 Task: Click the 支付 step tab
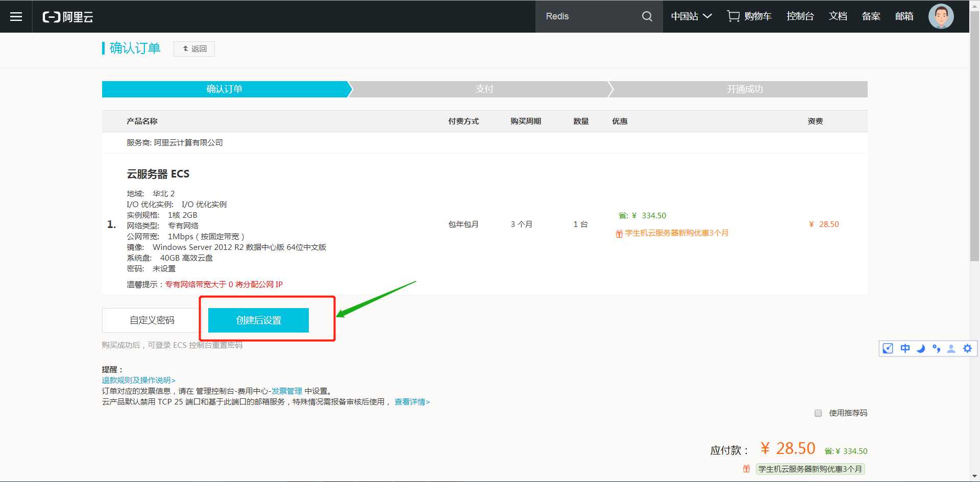point(484,89)
